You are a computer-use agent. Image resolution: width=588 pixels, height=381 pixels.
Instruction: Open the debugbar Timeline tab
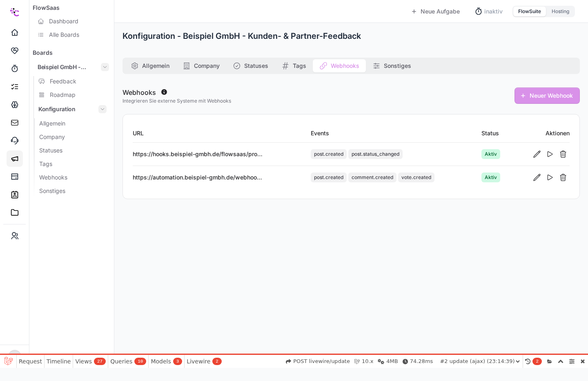click(58, 361)
